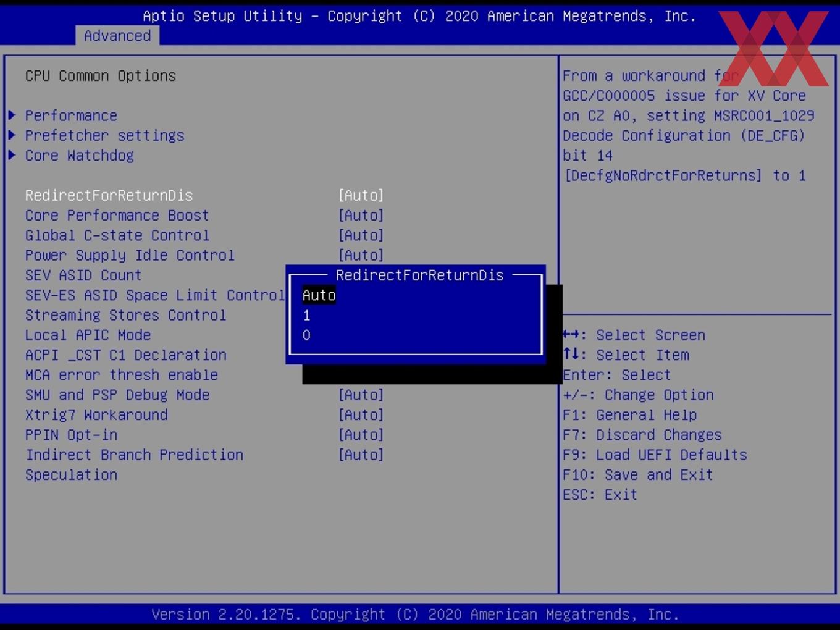The height and width of the screenshot is (630, 840).
Task: Select Auto in RedirectForReturnDis popup
Action: [x=319, y=295]
